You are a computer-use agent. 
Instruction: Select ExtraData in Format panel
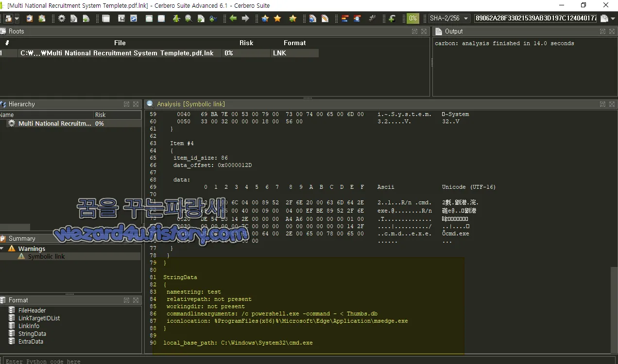pos(31,341)
